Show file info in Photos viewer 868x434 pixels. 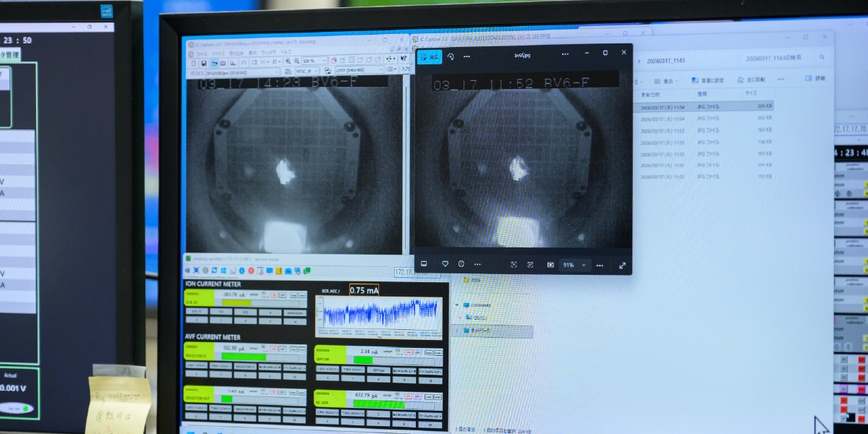point(461,265)
